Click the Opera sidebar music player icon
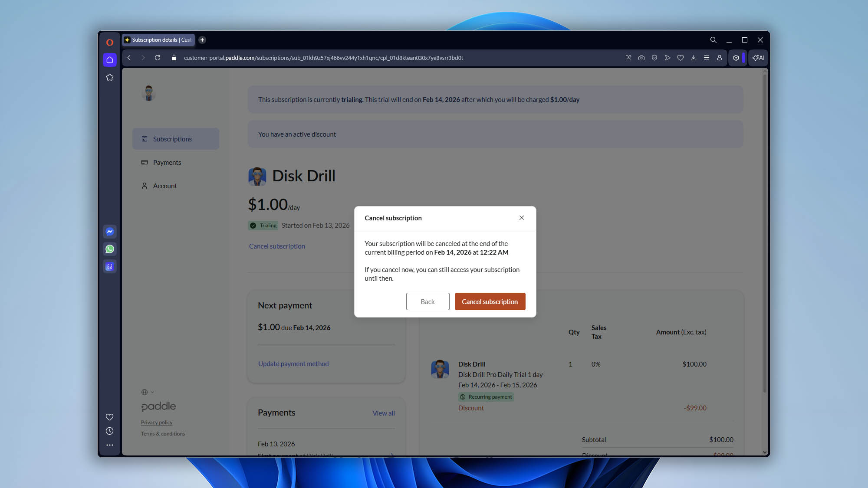The width and height of the screenshot is (868, 488). click(x=110, y=266)
